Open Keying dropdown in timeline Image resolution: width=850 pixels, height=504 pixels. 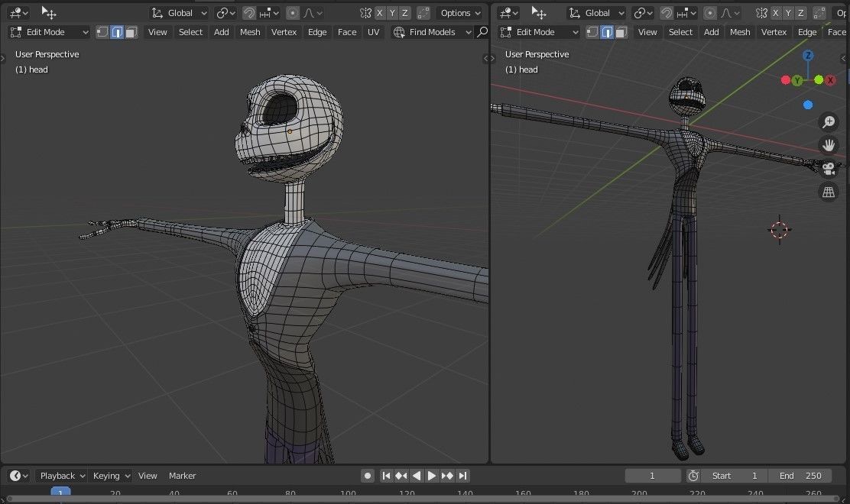pyautogui.click(x=111, y=475)
